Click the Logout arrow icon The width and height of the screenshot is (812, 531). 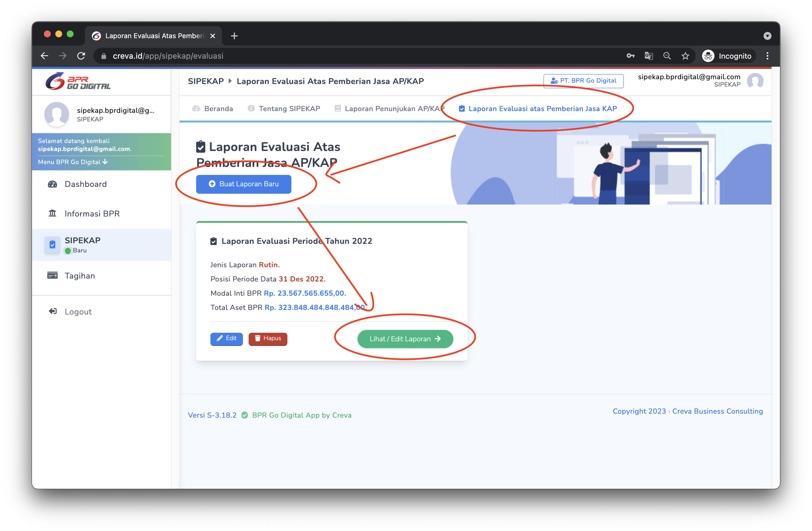tap(52, 311)
